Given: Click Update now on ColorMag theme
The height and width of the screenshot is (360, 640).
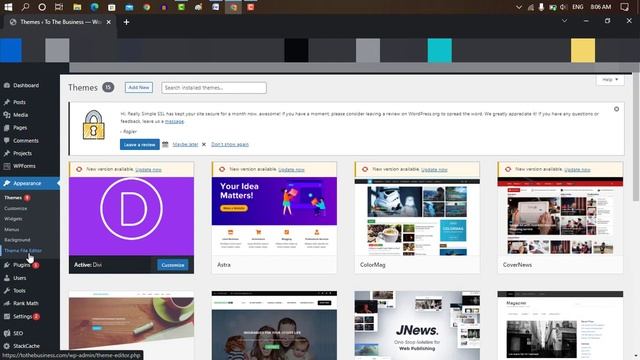Looking at the screenshot, I should [x=434, y=169].
